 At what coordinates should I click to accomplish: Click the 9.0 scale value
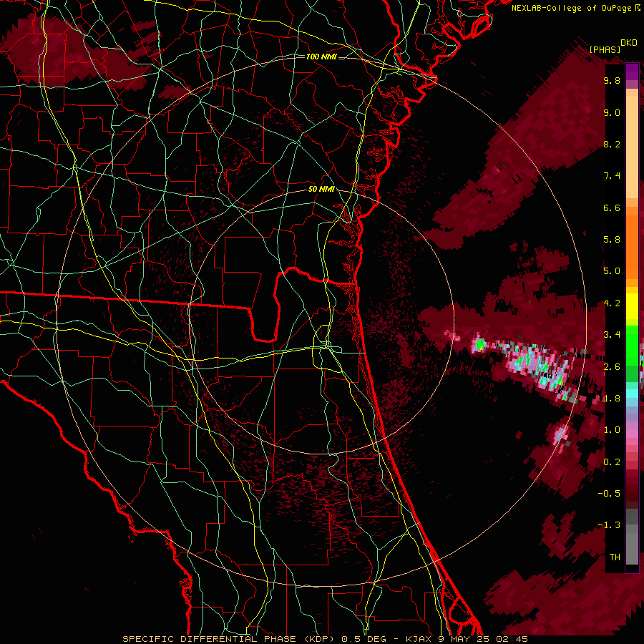(x=612, y=112)
